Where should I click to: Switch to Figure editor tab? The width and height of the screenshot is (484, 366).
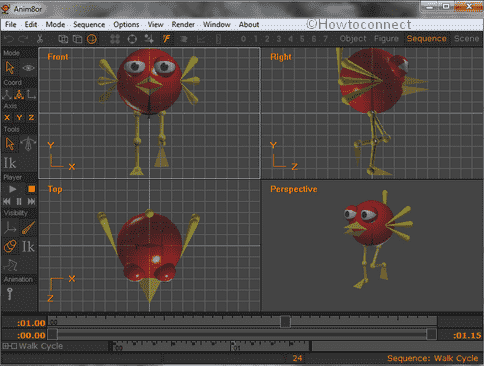(386, 39)
